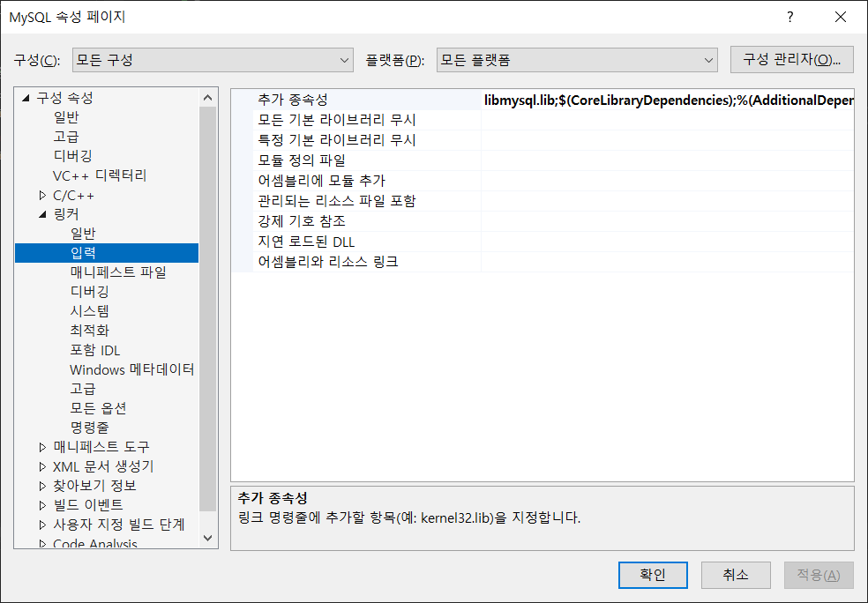Click the 매니페스트 도구 tree label

(x=101, y=447)
